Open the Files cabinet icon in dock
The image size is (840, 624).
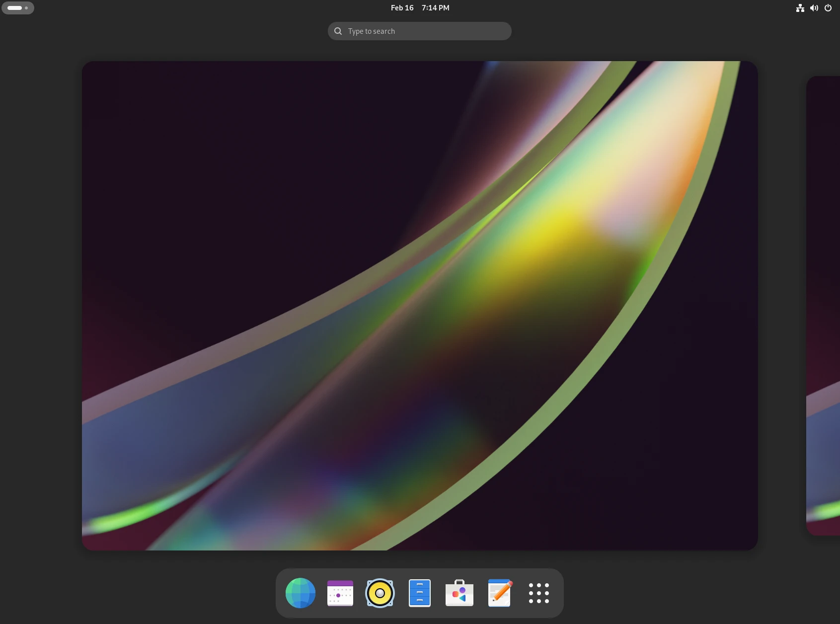point(420,593)
